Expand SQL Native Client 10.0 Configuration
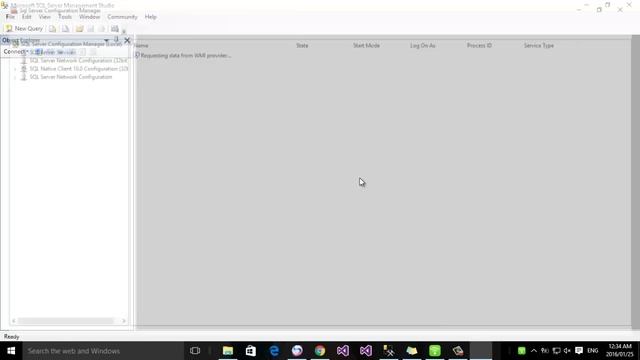The height and width of the screenshot is (360, 640). point(15,69)
